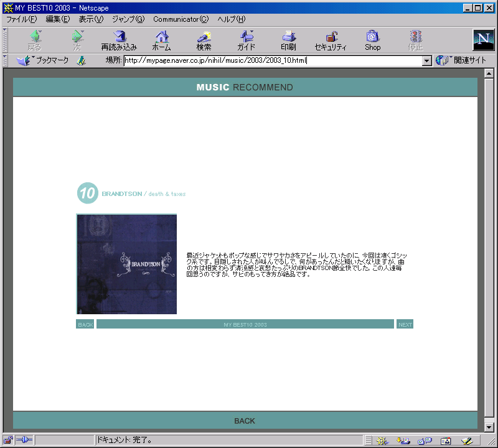Image resolution: width=498 pixels, height=448 pixels.
Task: Expand the location URL dropdown arrow
Action: 427,60
